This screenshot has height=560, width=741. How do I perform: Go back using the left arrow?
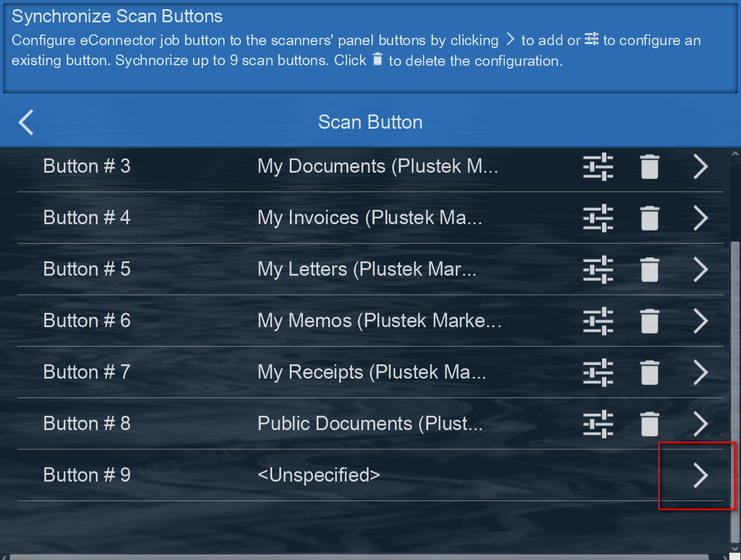coord(26,122)
